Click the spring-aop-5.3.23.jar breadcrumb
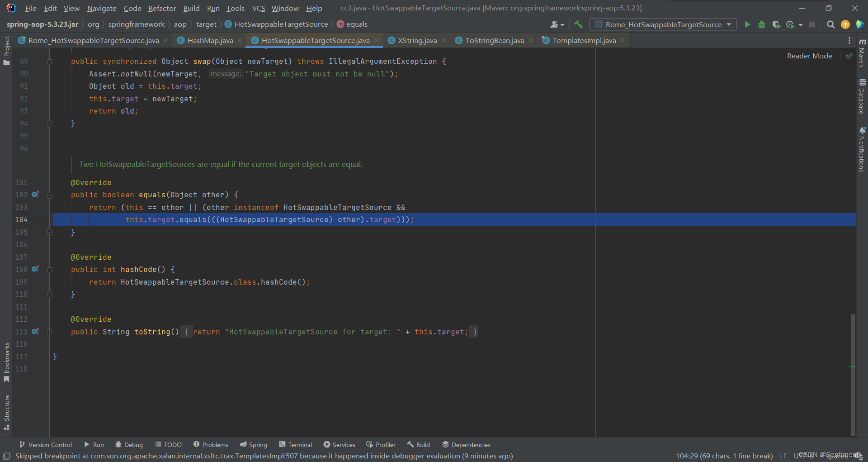 pyautogui.click(x=42, y=24)
